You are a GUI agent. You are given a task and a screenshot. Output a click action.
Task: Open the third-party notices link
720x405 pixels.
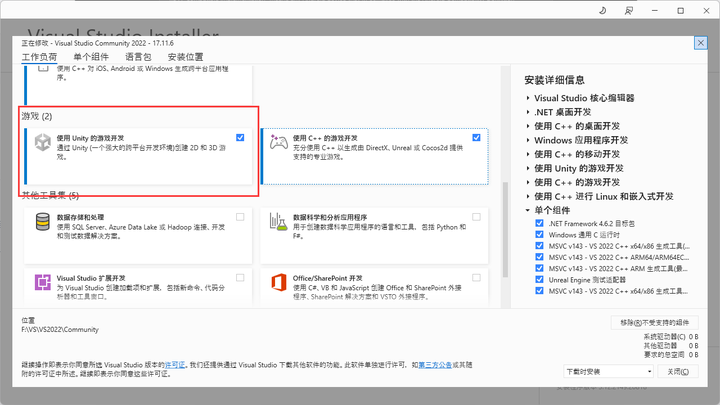pos(435,365)
